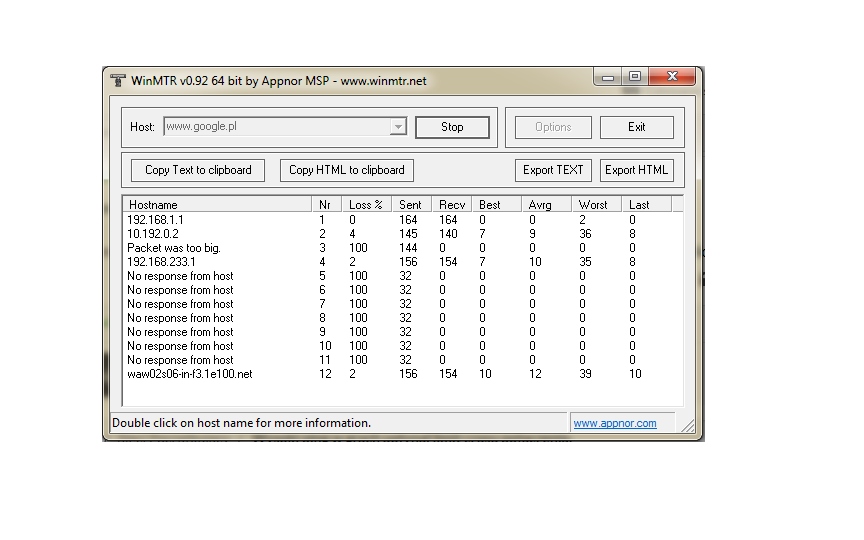Click the Loss % column header
The image size is (864, 540).
(366, 204)
